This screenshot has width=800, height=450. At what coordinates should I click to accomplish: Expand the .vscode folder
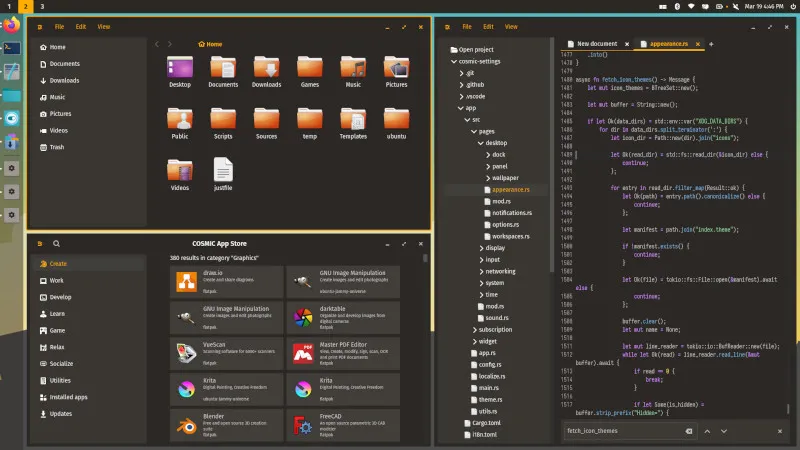click(461, 96)
